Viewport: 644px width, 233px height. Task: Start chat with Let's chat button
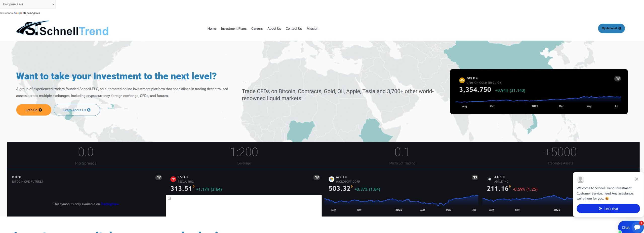pyautogui.click(x=608, y=209)
